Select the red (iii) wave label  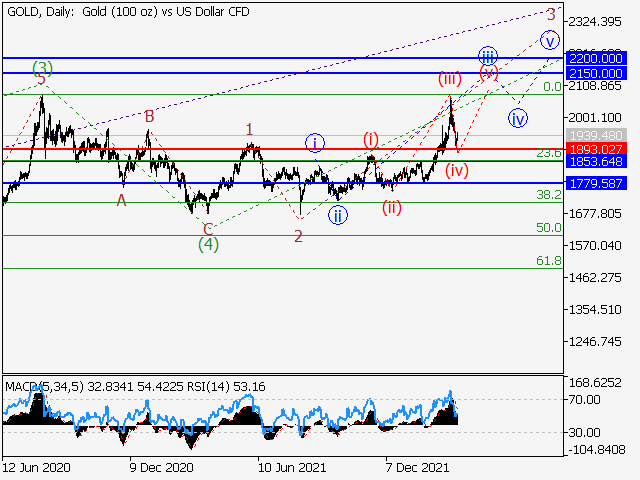[450, 78]
